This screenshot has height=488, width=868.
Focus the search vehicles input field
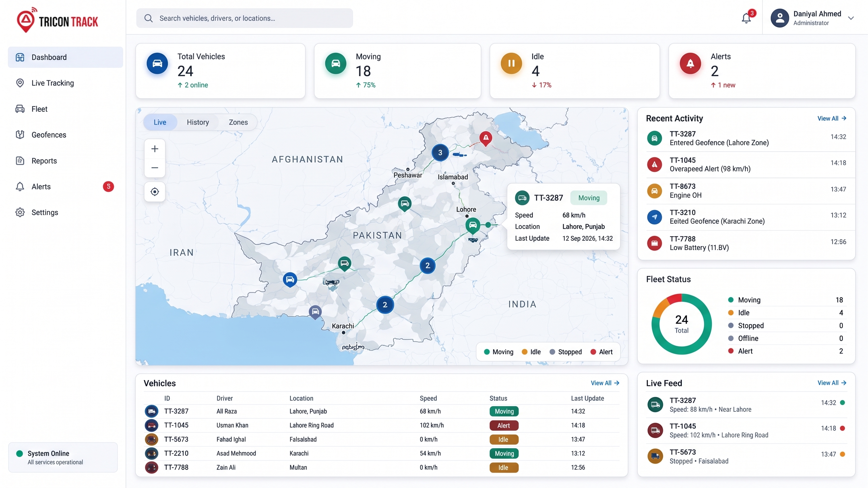(x=244, y=18)
